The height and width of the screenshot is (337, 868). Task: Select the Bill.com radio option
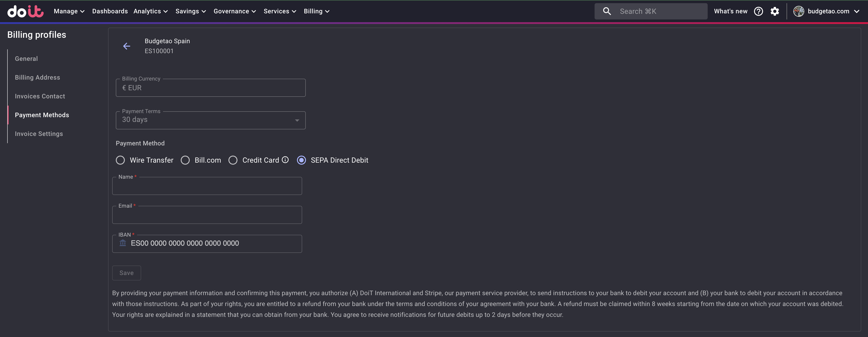(x=185, y=160)
